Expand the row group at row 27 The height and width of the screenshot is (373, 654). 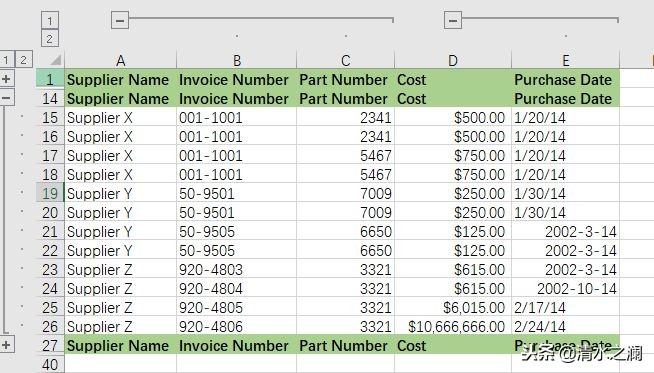tap(7, 345)
